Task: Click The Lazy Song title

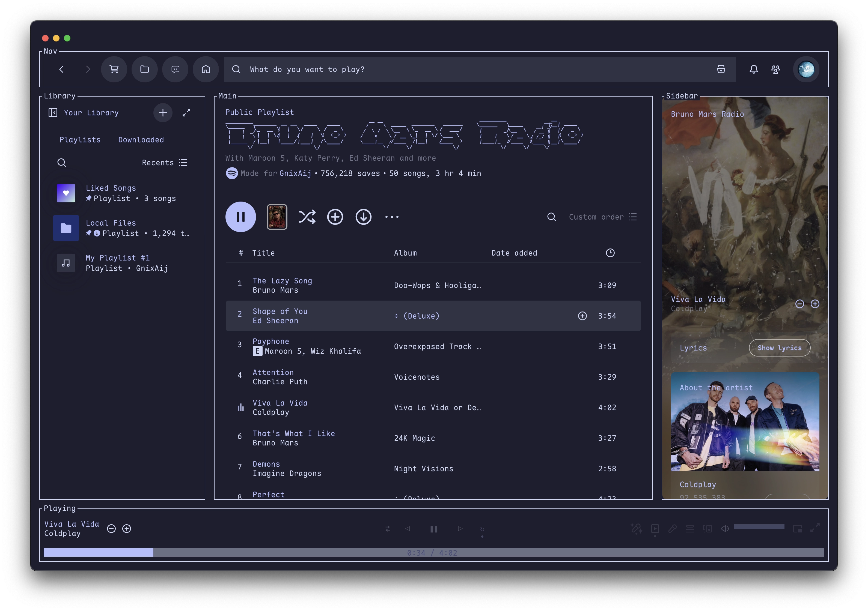Action: [283, 281]
